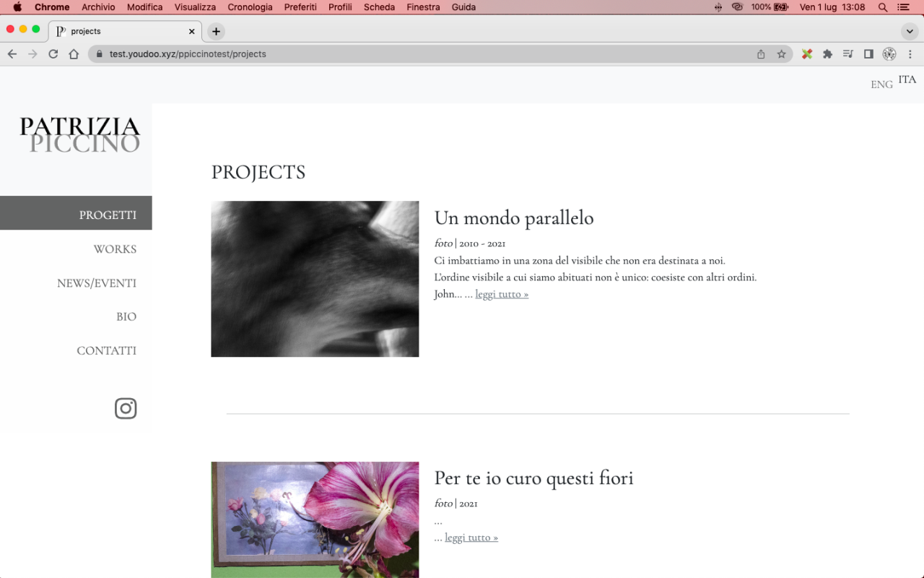Viewport: 924px width, 578px height.
Task: Open the media control playlist icon
Action: pos(848,54)
